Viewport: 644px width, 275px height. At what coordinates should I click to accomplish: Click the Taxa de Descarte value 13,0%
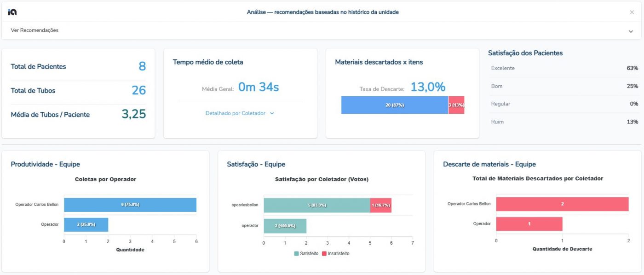428,87
